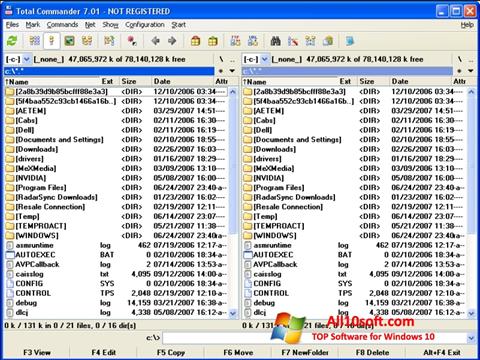The width and height of the screenshot is (480, 360).
Task: Go to parent directory in right panel
Action: click(x=471, y=60)
